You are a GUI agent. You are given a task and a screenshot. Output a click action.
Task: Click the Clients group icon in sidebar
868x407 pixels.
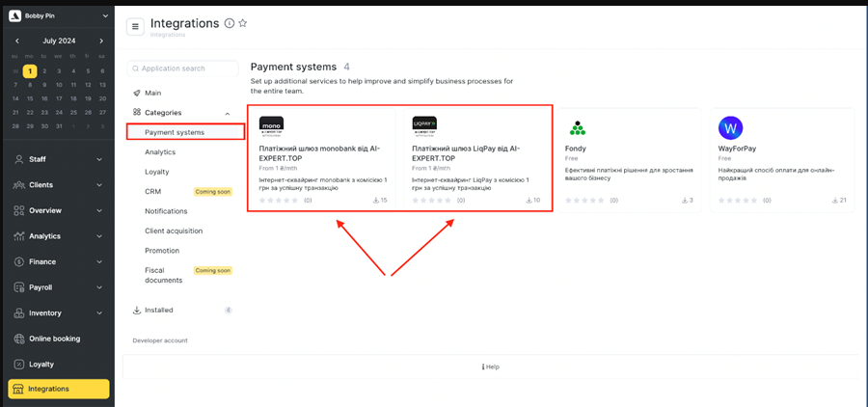click(19, 185)
